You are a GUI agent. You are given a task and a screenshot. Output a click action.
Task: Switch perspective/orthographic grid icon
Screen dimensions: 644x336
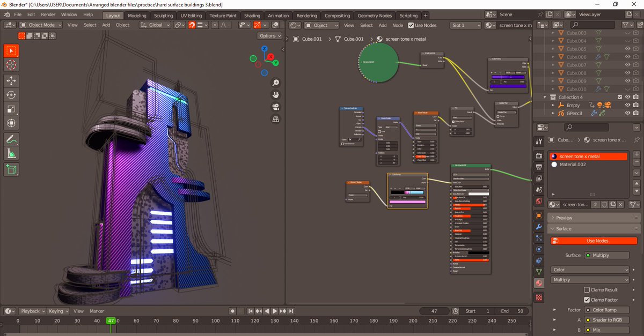(275, 120)
